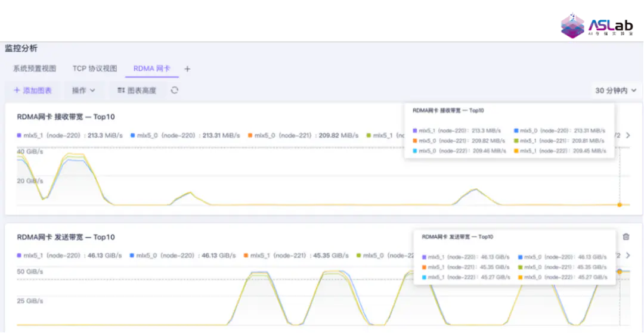Toggle mlx5_0 (node-220) 46.13 GiB/s legend entry
This screenshot has width=644, height=333.
click(x=183, y=255)
